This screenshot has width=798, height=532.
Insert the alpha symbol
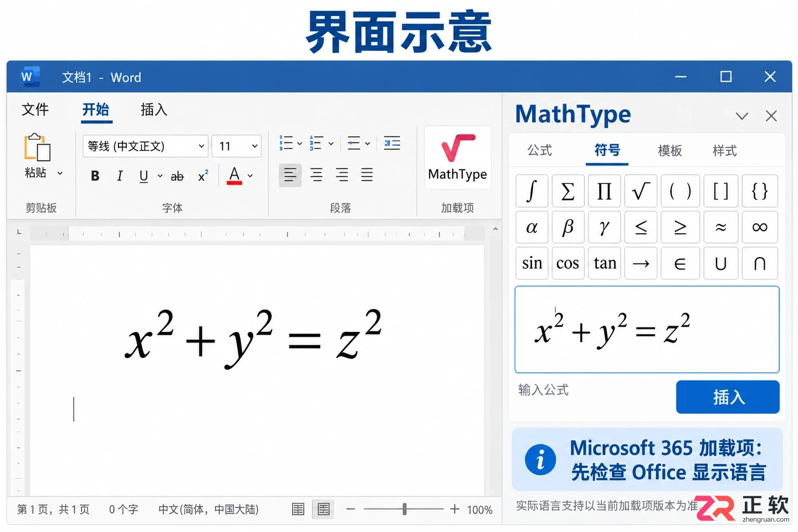532,227
